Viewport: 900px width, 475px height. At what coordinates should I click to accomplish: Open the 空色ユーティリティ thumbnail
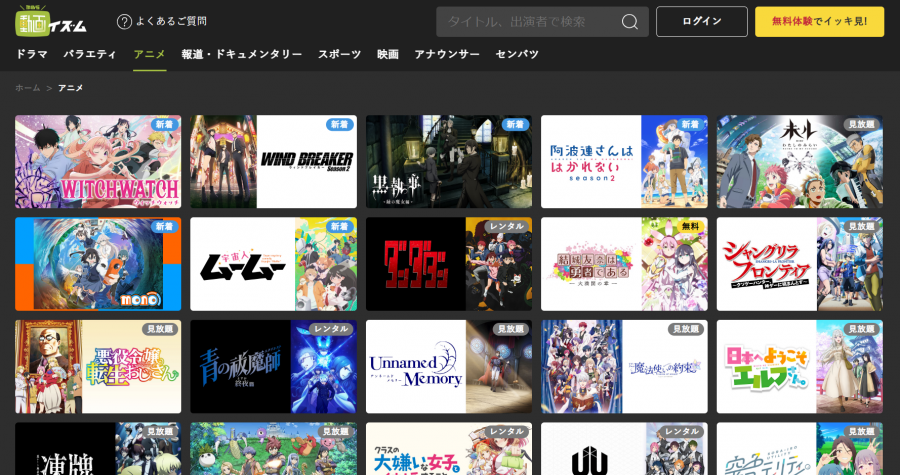(800, 449)
